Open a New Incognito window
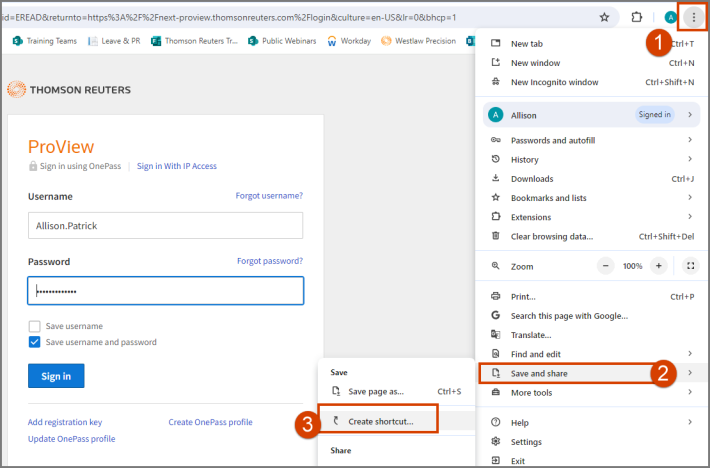 click(x=592, y=82)
